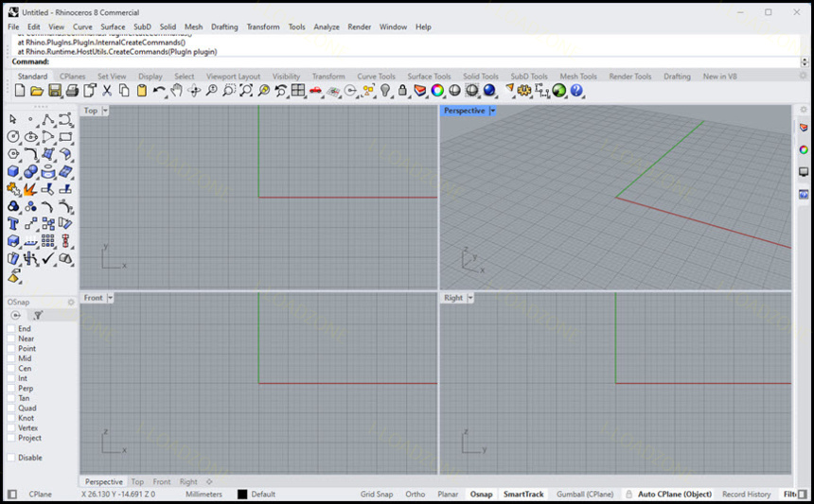Open the Curve menu

(82, 27)
